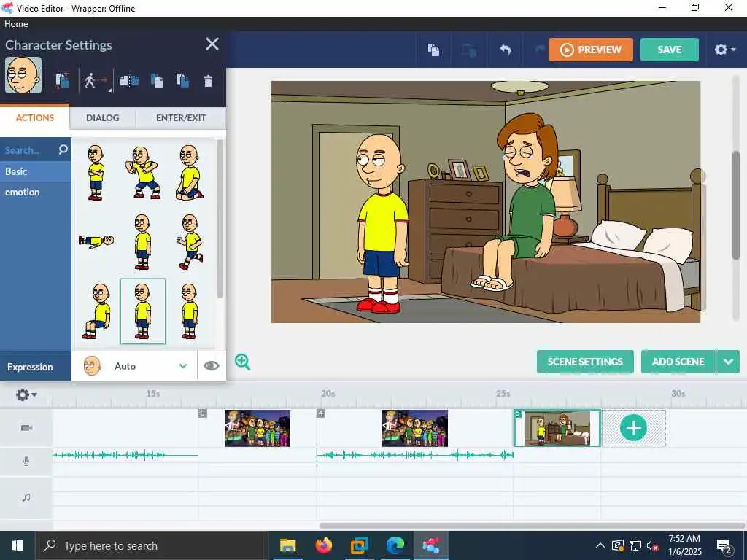The width and height of the screenshot is (747, 560).
Task: Open the Home menu
Action: 16,24
